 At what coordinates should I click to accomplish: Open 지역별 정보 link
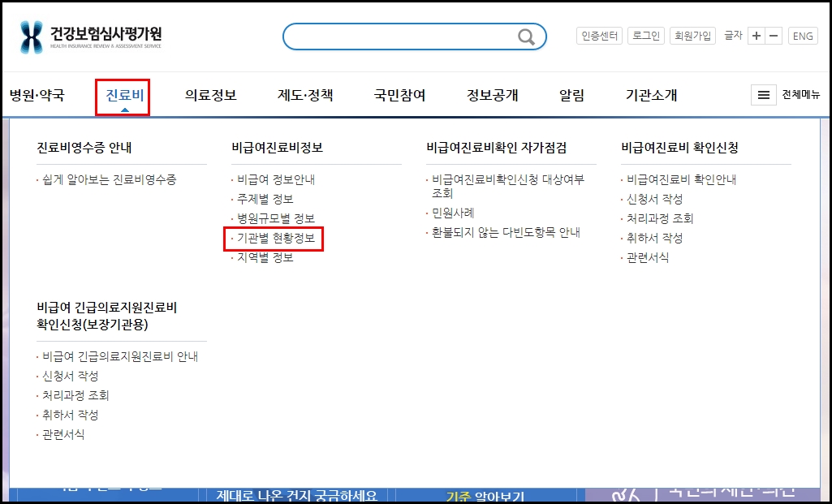click(265, 259)
